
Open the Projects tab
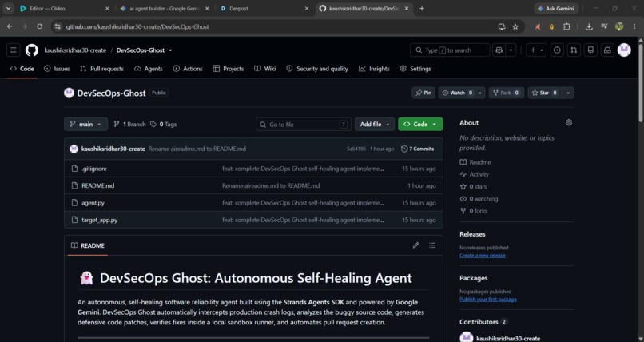pyautogui.click(x=229, y=69)
